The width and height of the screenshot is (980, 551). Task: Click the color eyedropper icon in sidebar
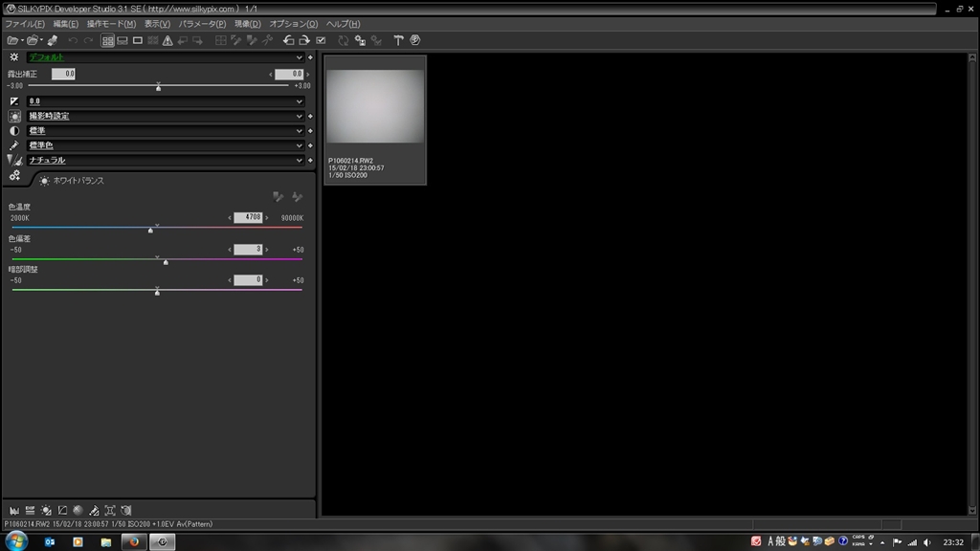coord(14,145)
